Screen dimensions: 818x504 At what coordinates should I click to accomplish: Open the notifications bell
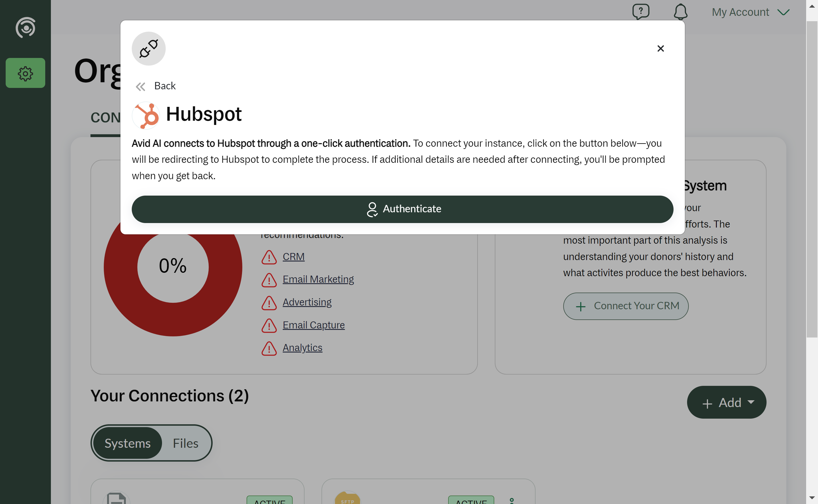(x=680, y=12)
